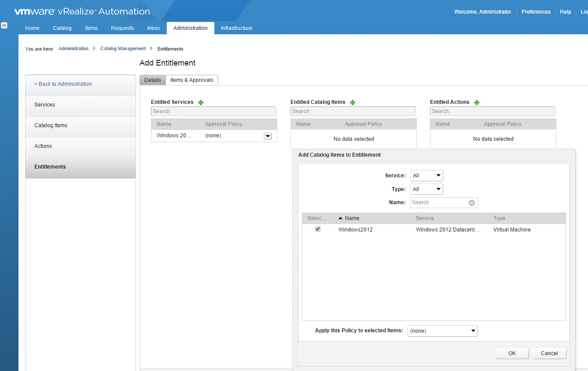
Task: Open approval policy dropdown for Windows 20... service
Action: (268, 136)
